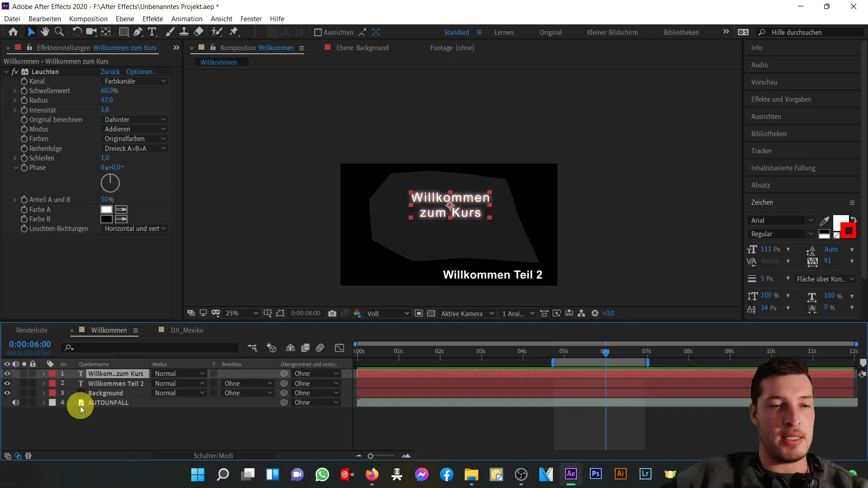Expand Anteil A und B parameter group
868x488 pixels.
(x=15, y=199)
